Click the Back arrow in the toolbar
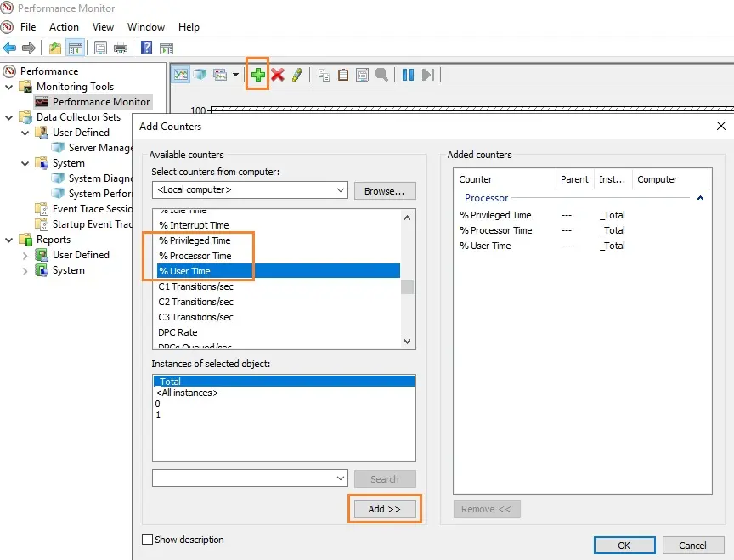The height and width of the screenshot is (560, 734). click(x=9, y=48)
